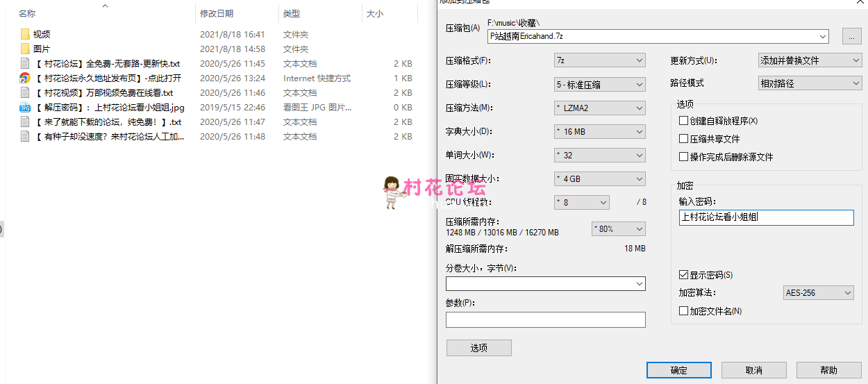Click the 0 KB size cell
Image resolution: width=868 pixels, height=384 pixels.
[x=403, y=107]
